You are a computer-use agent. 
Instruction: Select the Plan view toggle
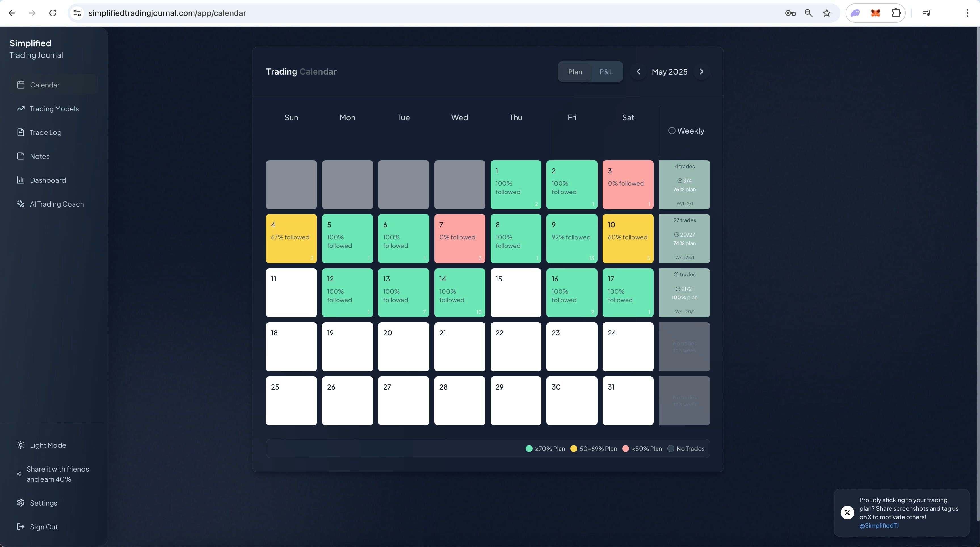(575, 71)
